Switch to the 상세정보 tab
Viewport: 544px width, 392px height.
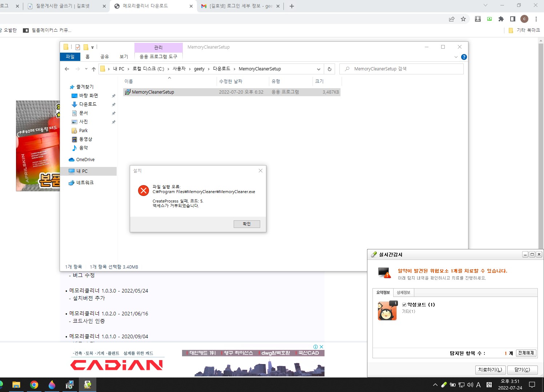pyautogui.click(x=403, y=293)
